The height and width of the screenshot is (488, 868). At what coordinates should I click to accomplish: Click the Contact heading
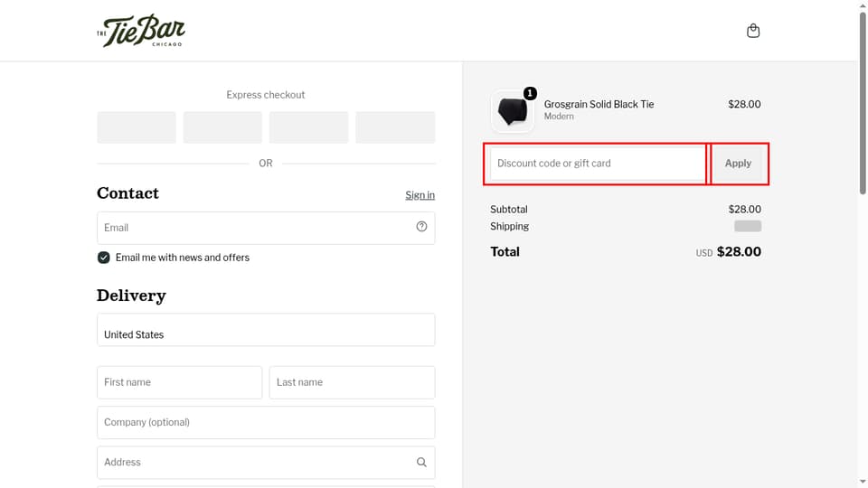pyautogui.click(x=127, y=193)
